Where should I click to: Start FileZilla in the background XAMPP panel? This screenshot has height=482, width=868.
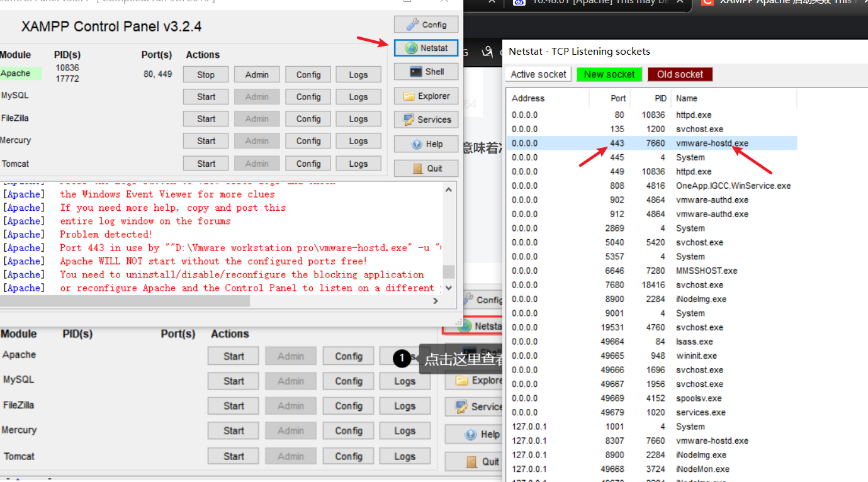234,406
